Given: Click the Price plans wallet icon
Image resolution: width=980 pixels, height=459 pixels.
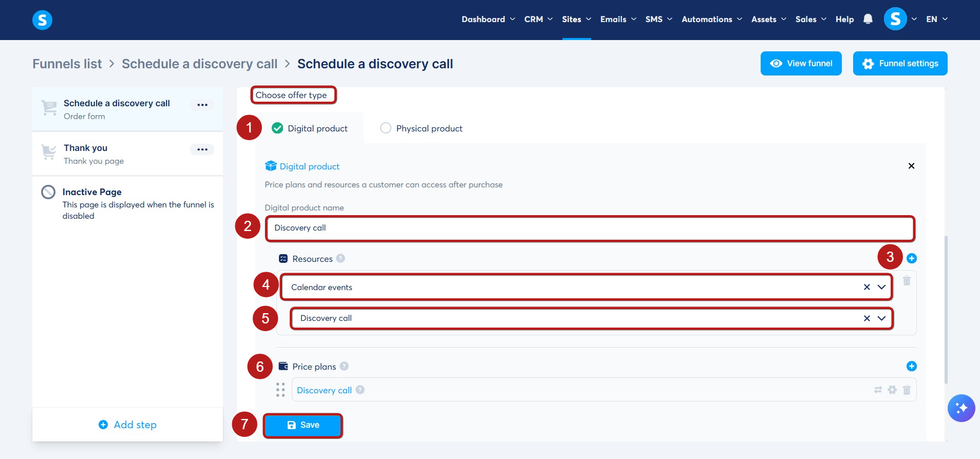Looking at the screenshot, I should coord(283,366).
